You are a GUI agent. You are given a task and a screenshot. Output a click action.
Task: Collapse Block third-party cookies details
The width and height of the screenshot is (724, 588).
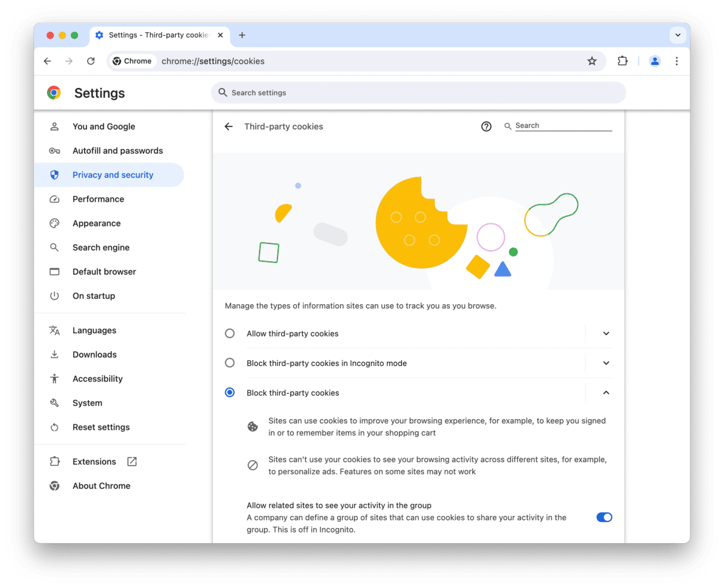pos(606,393)
